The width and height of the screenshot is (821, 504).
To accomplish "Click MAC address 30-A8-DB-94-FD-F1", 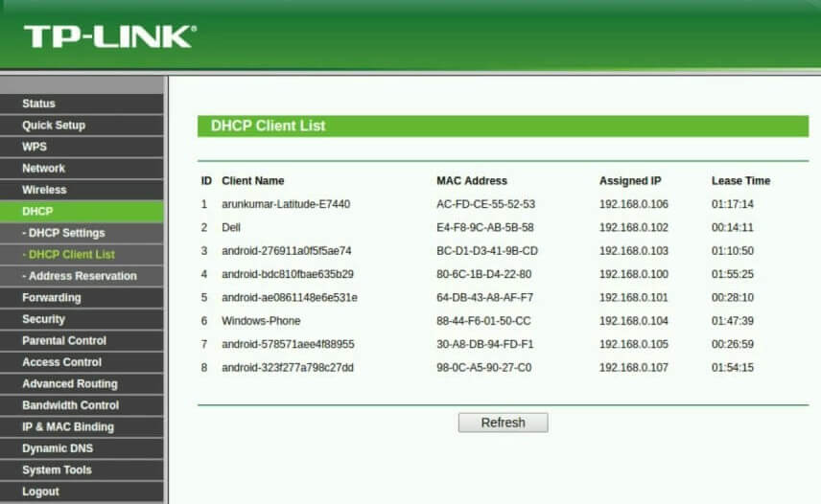I will [x=485, y=344].
